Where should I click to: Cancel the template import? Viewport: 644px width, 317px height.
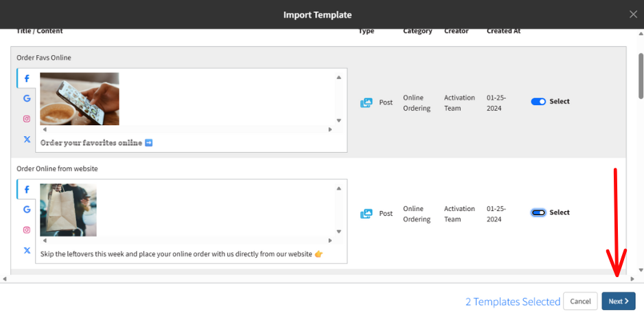pyautogui.click(x=580, y=301)
